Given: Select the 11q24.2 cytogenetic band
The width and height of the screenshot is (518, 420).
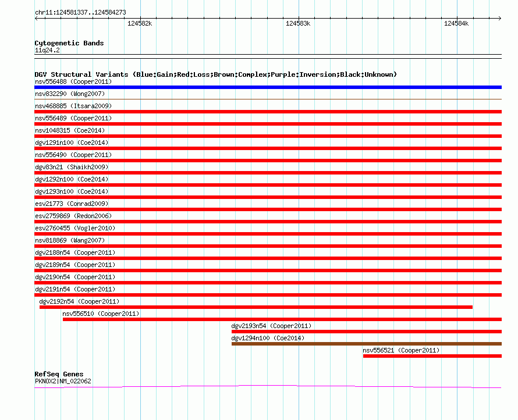Looking at the screenshot, I should (47, 50).
